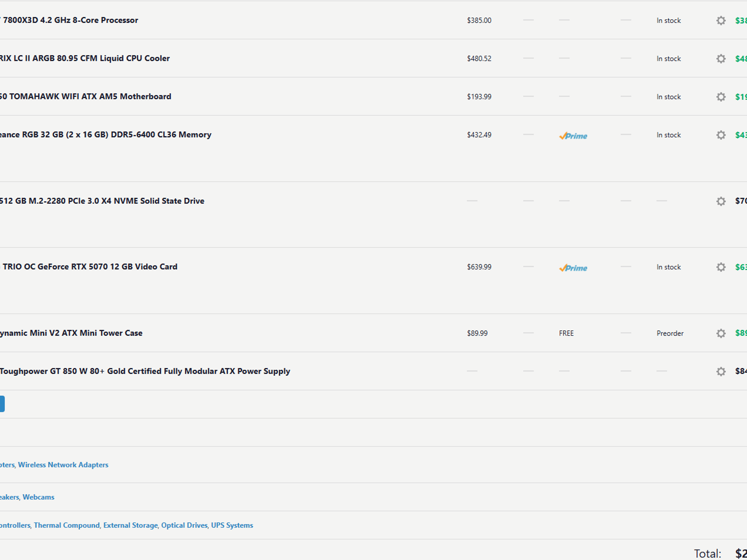The height and width of the screenshot is (560, 747).
Task: Click the $432.49 memory price
Action: [x=479, y=135]
